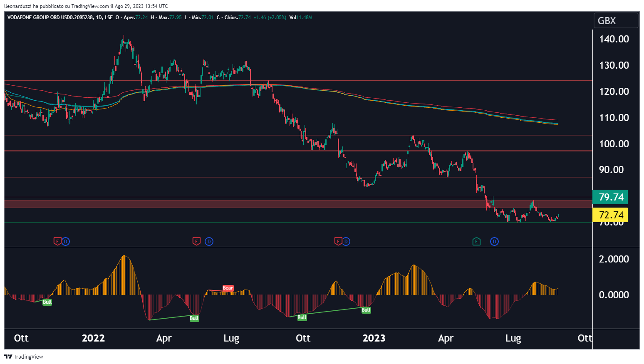
Task: Click the 90.00 price axis label
Action: [x=611, y=170]
